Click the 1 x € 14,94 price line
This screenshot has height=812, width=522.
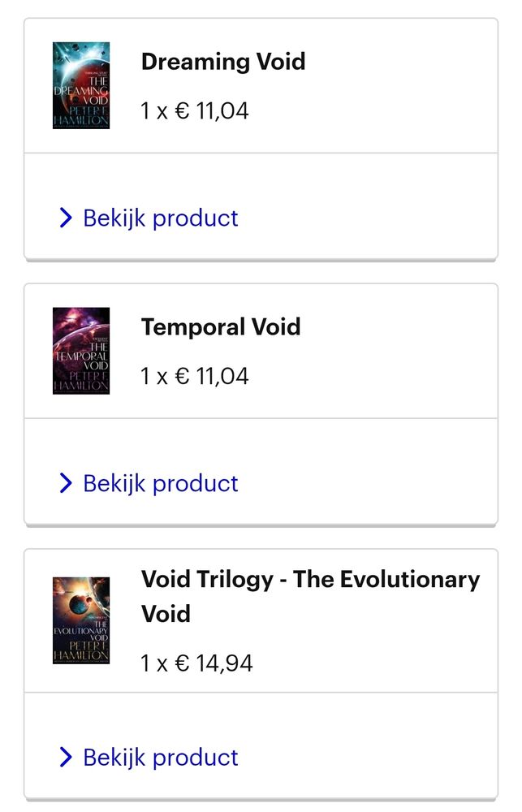[x=196, y=663]
